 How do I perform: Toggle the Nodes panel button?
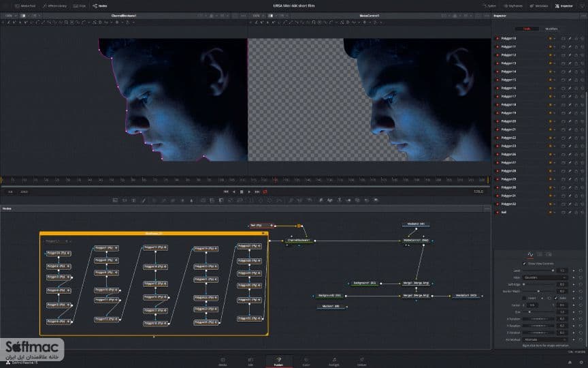pyautogui.click(x=100, y=6)
